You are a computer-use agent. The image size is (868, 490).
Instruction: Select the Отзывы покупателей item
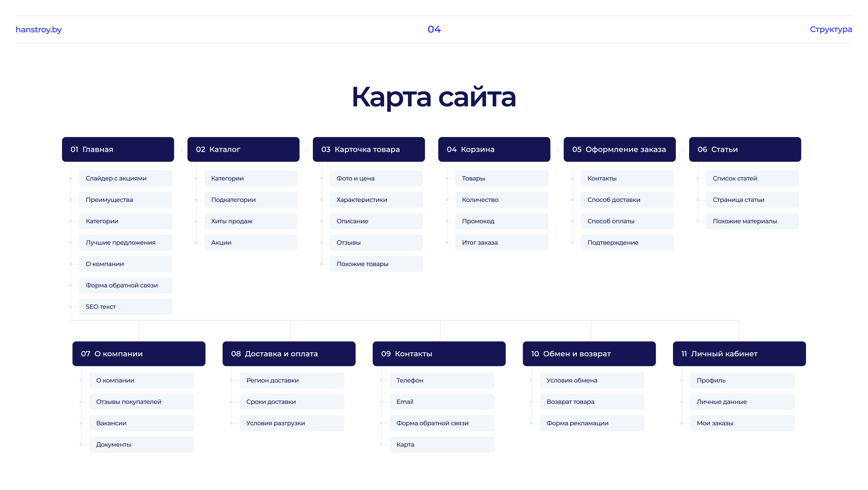[x=142, y=402]
